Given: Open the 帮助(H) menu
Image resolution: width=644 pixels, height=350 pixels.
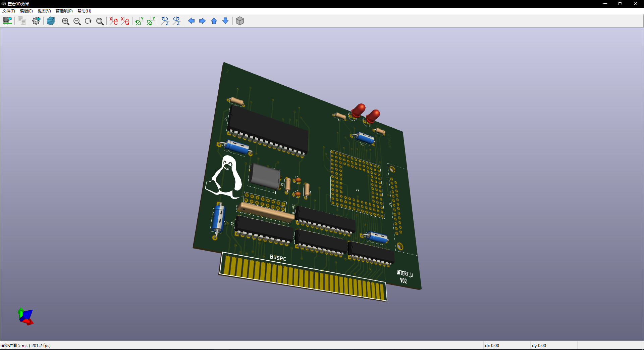Looking at the screenshot, I should (x=84, y=11).
